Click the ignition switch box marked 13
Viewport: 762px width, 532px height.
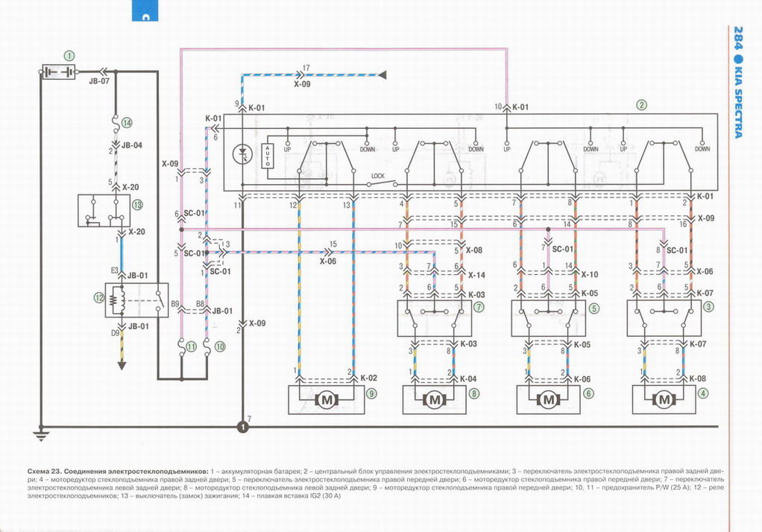[x=105, y=210]
